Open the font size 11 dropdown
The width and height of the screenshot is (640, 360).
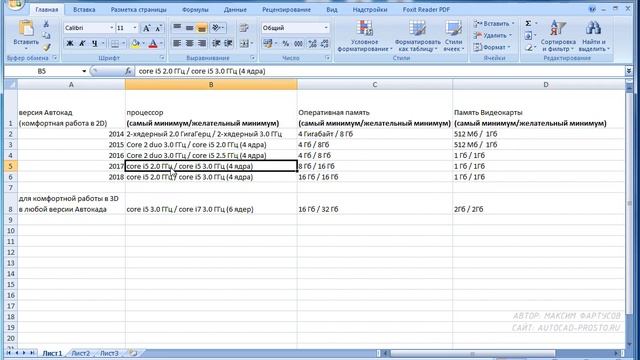pyautogui.click(x=135, y=28)
